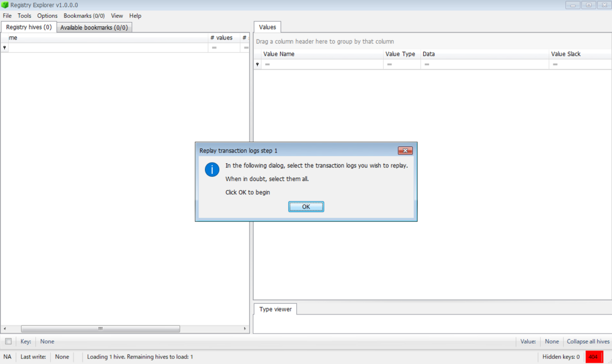Viewport: 612px width, 364px height.
Task: Switch to the Registry hives (0) tab
Action: tap(29, 27)
